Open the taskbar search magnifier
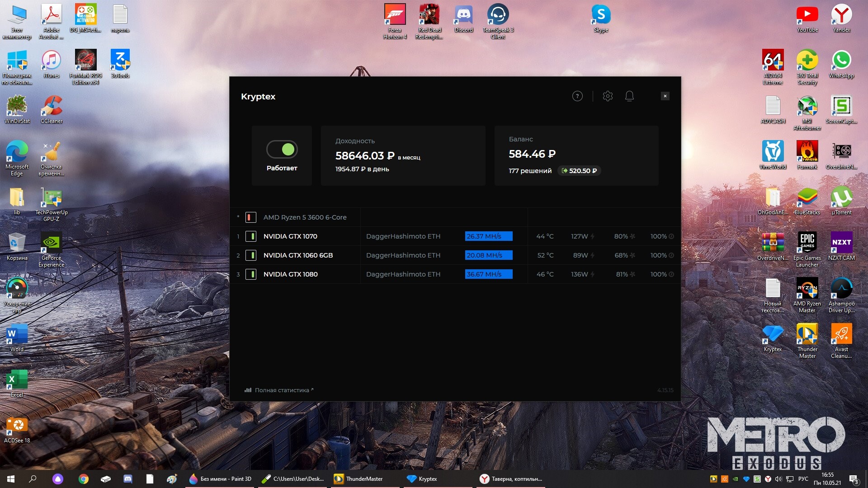The width and height of the screenshot is (868, 488). [x=33, y=479]
